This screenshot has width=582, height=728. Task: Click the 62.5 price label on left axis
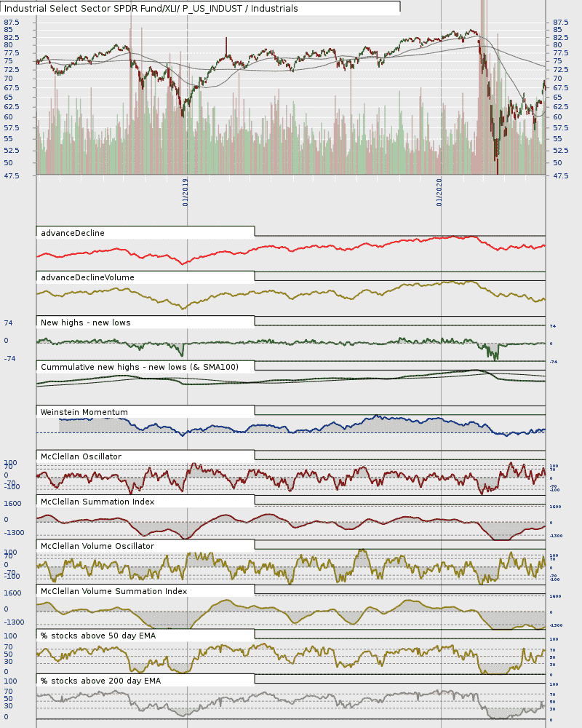tap(11, 107)
